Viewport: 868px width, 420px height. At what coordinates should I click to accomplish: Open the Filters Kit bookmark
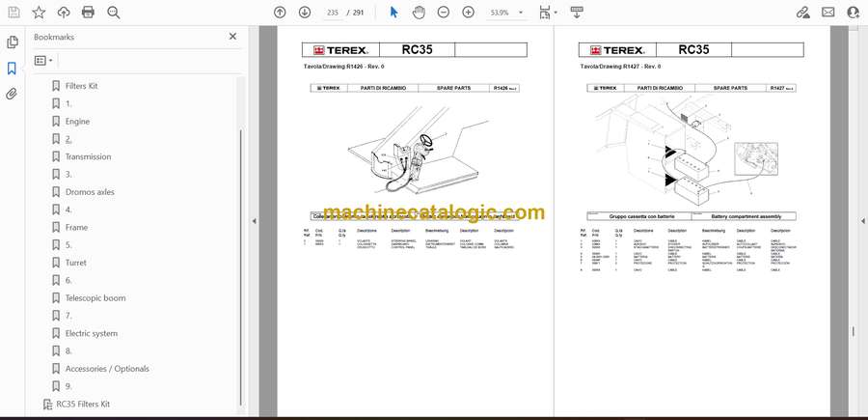coord(81,86)
